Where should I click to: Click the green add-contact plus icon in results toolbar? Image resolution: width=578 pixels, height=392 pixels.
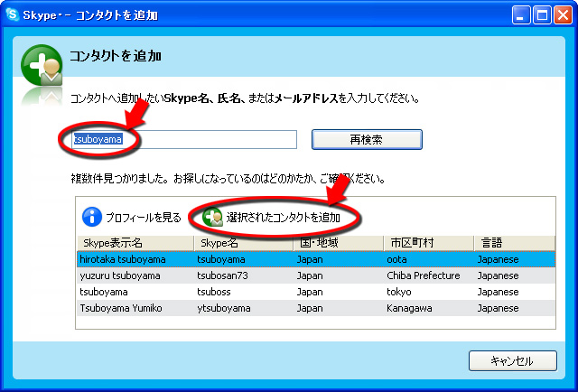(x=213, y=217)
